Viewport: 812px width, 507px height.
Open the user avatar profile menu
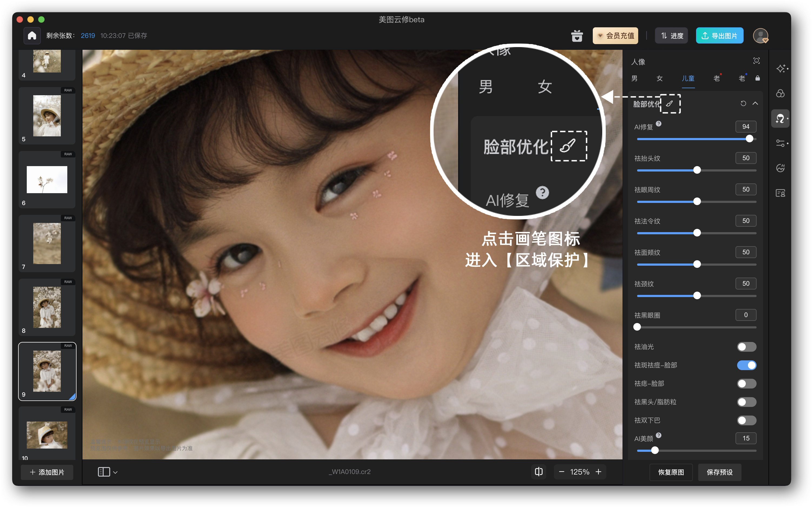[760, 35]
